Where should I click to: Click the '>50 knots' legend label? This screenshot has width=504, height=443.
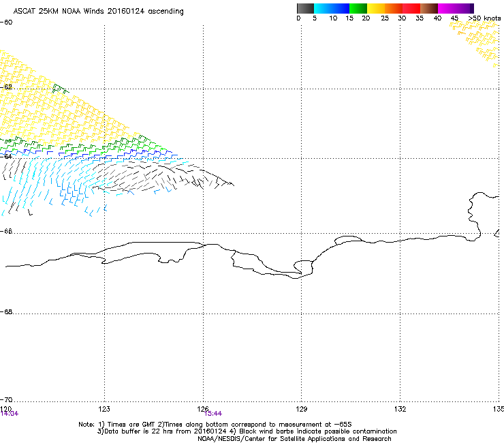pos(484,18)
